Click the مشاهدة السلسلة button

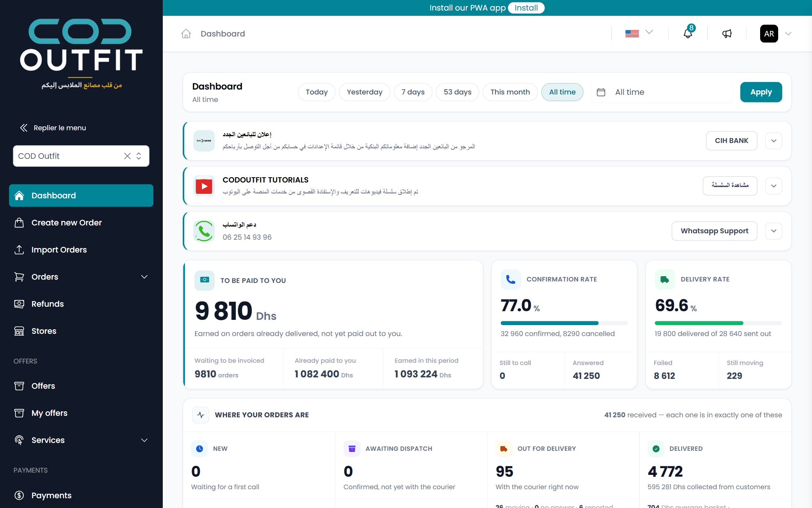point(730,186)
